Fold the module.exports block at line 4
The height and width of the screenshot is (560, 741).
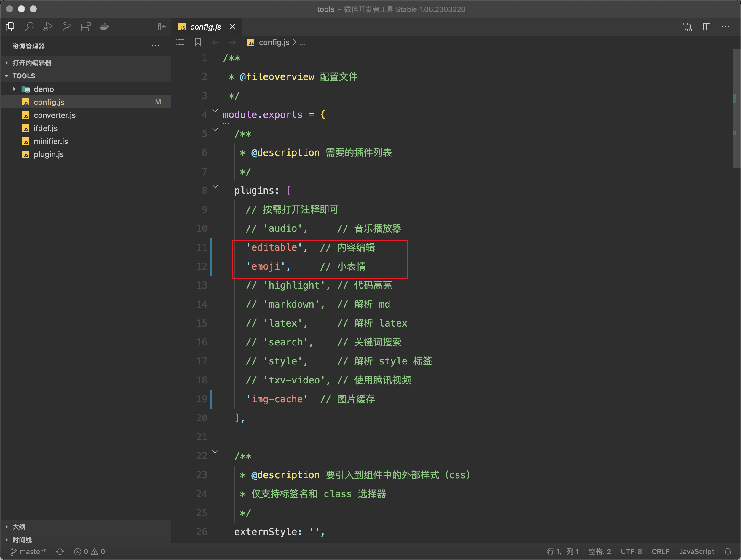(x=215, y=111)
